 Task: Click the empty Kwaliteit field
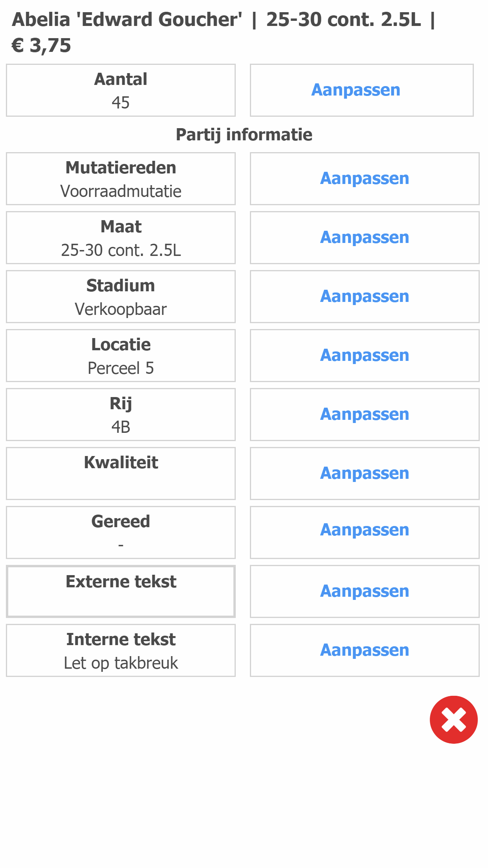[121, 473]
